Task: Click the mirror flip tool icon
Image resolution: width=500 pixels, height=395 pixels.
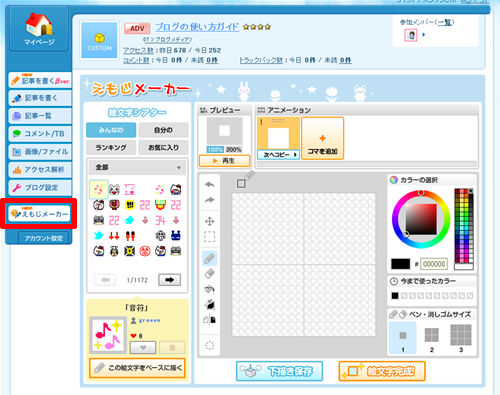Action: [210, 320]
